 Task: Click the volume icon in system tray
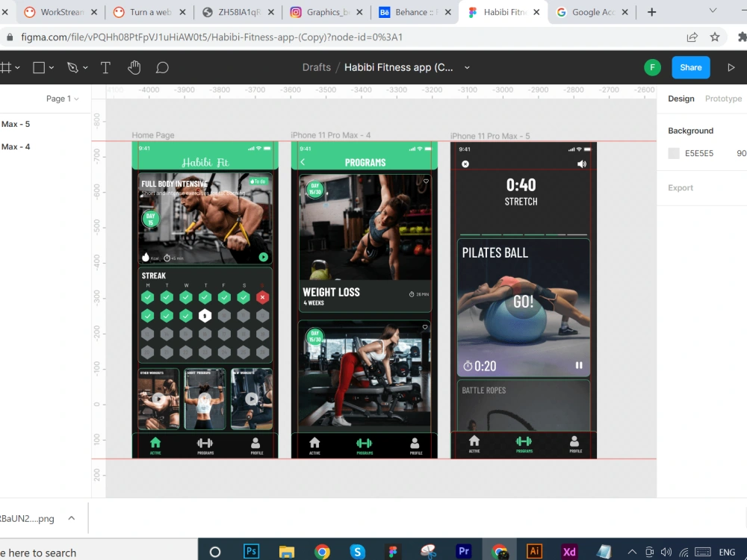click(666, 552)
